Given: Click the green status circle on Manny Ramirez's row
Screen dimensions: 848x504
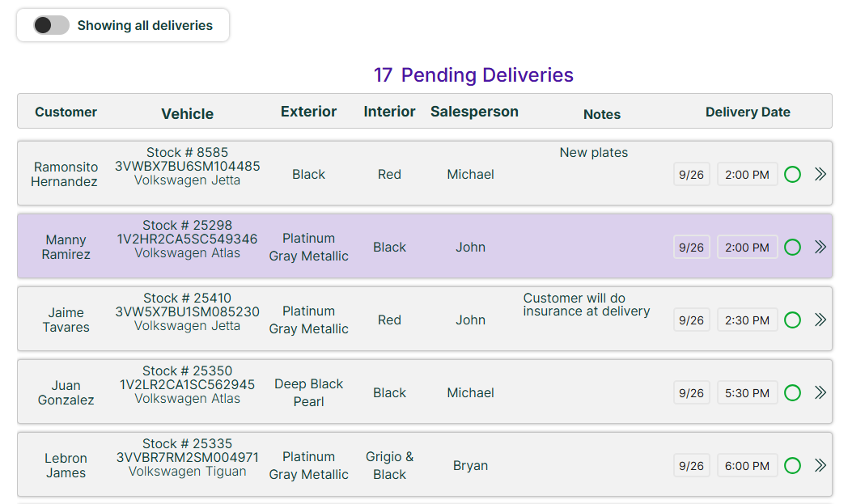Looking at the screenshot, I should point(792,247).
